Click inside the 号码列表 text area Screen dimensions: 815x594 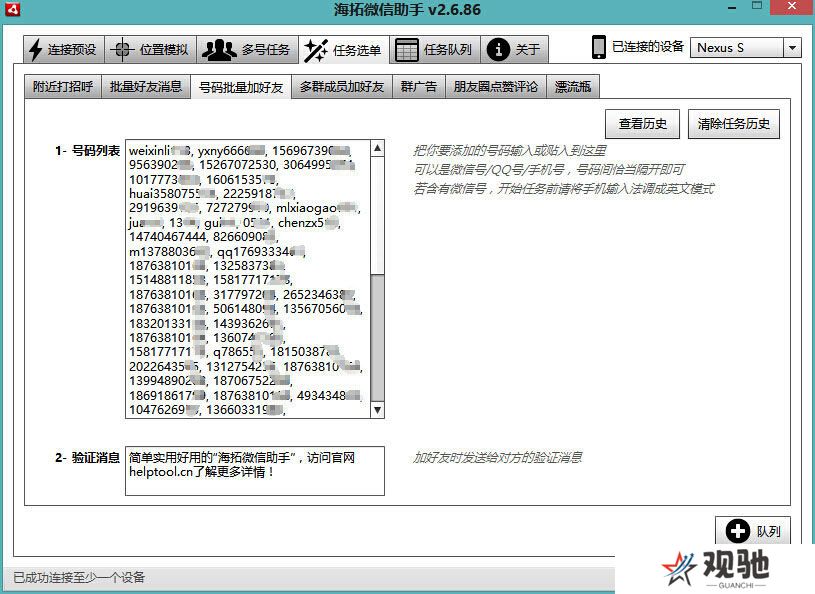(x=248, y=279)
